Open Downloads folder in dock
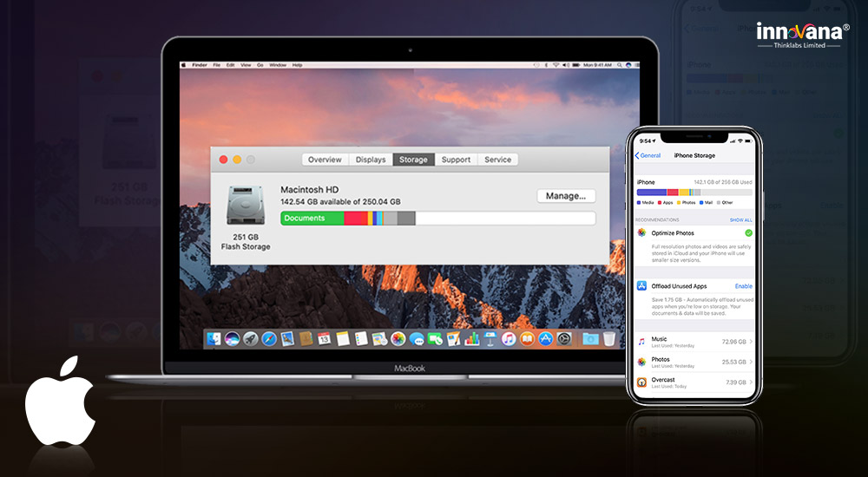868x477 pixels. coord(590,338)
